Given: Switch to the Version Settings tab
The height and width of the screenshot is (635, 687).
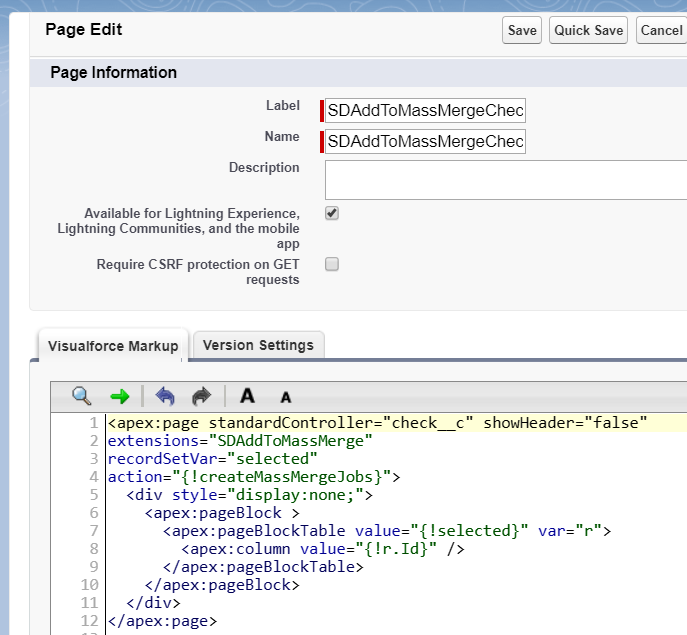Looking at the screenshot, I should click(x=259, y=345).
